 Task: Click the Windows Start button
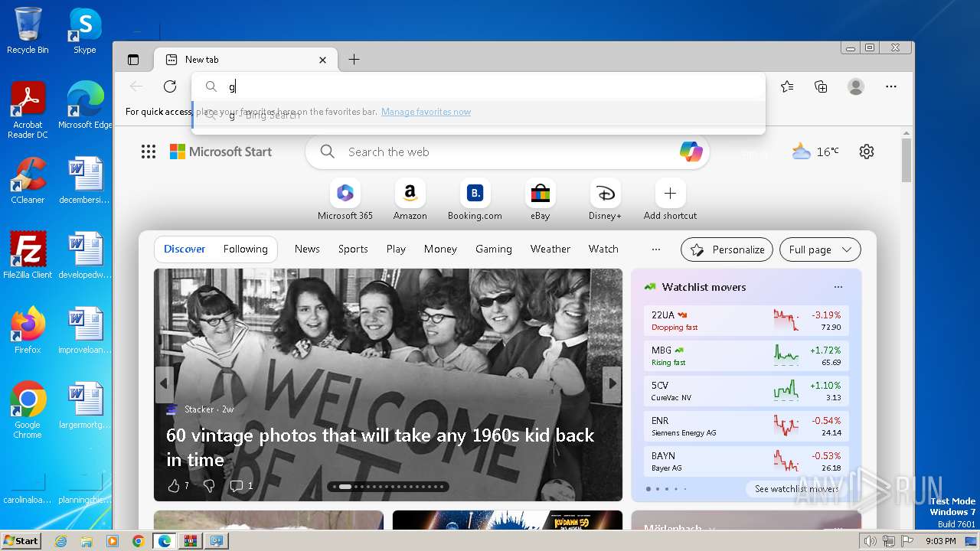(x=21, y=540)
